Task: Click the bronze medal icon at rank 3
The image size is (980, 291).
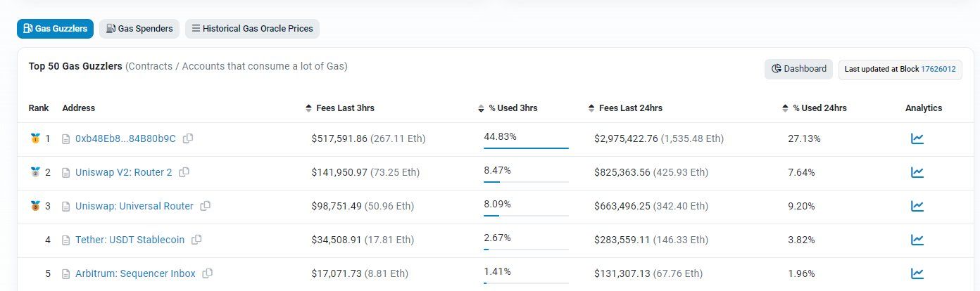Action: [x=35, y=206]
